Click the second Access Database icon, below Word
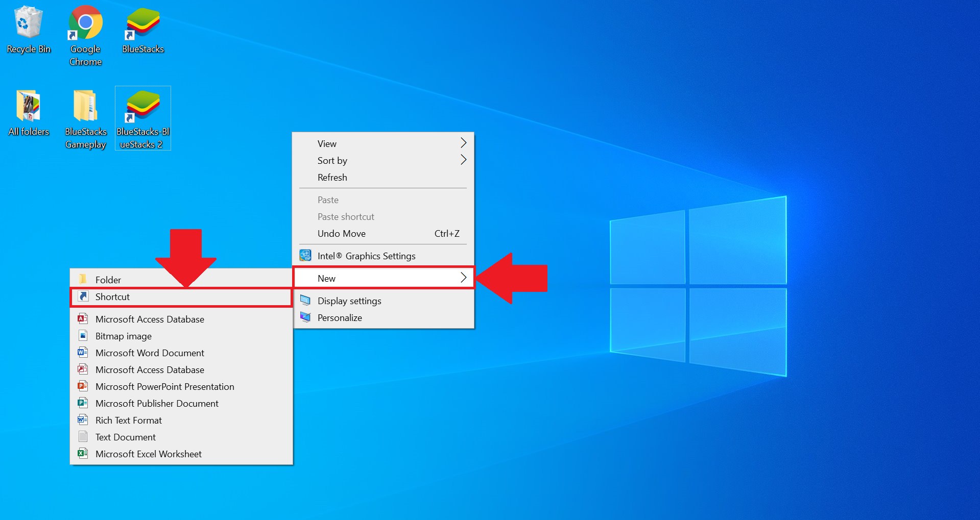The height and width of the screenshot is (520, 980). click(x=83, y=369)
